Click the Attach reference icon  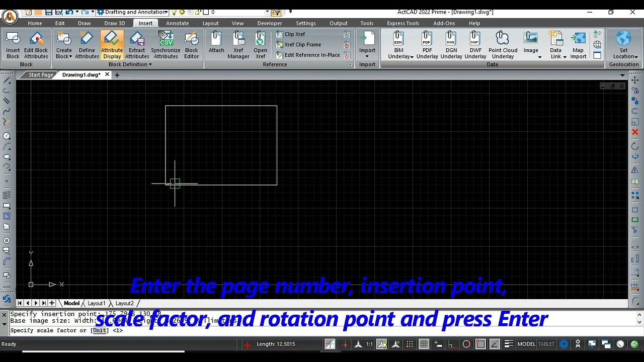tap(216, 42)
